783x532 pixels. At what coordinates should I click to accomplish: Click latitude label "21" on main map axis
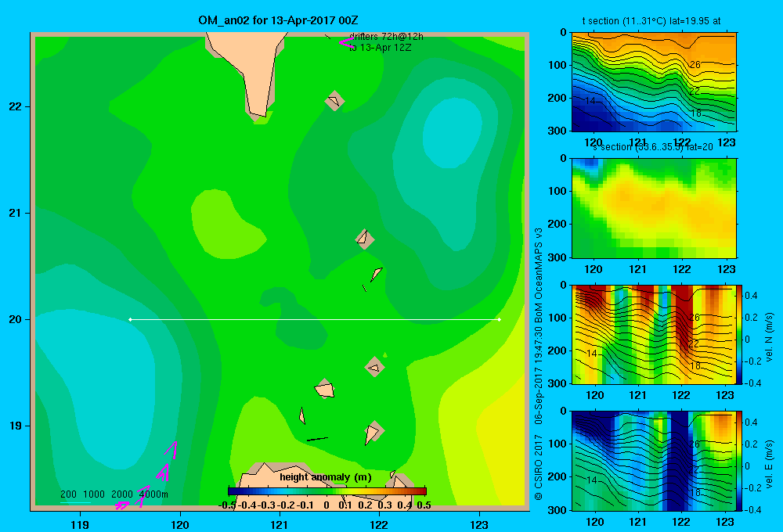[15, 213]
